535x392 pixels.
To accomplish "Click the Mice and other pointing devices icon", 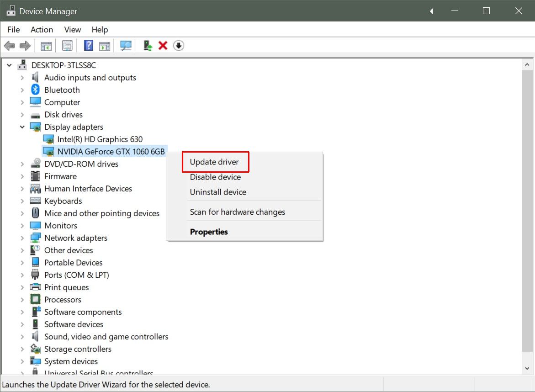I will point(35,213).
